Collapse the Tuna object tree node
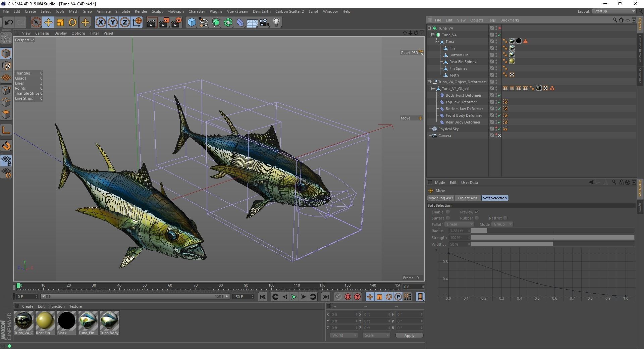 437,42
